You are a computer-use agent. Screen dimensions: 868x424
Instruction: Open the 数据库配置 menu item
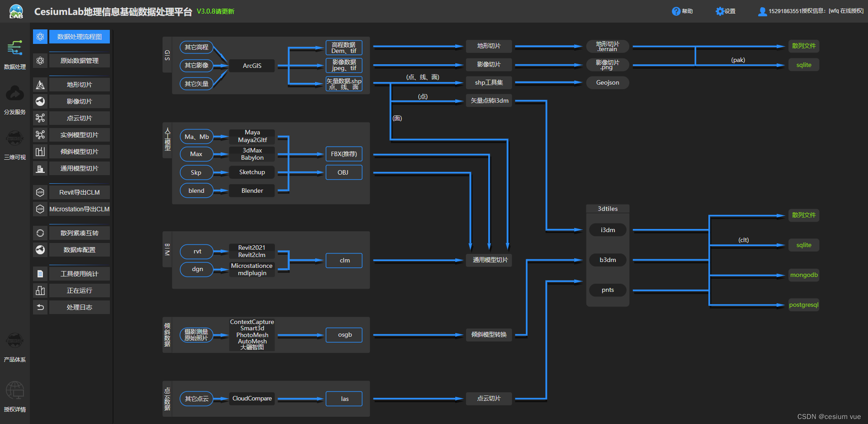tap(80, 250)
